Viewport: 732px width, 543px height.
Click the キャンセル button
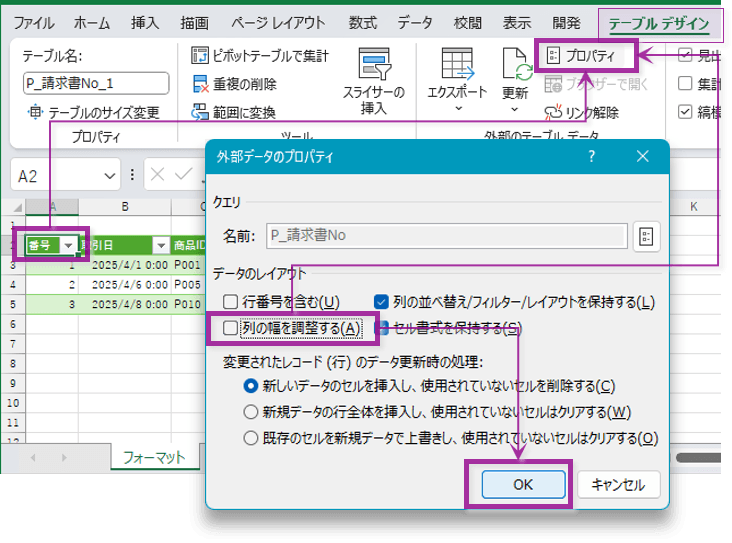click(x=618, y=485)
